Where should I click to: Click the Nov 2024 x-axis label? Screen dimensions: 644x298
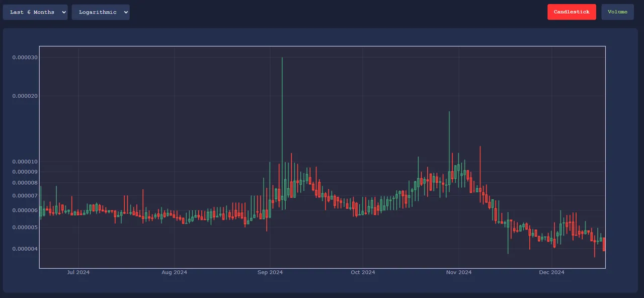click(x=459, y=272)
